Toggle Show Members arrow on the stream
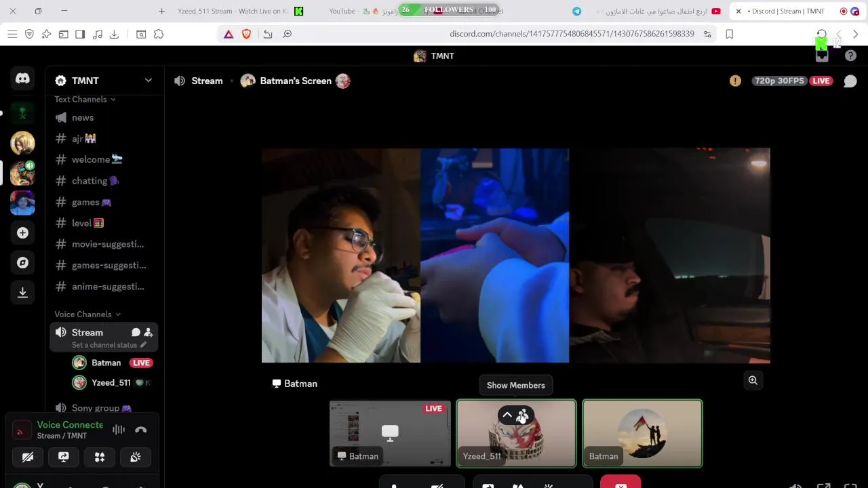Viewport: 868px width, 488px height. pyautogui.click(x=507, y=415)
